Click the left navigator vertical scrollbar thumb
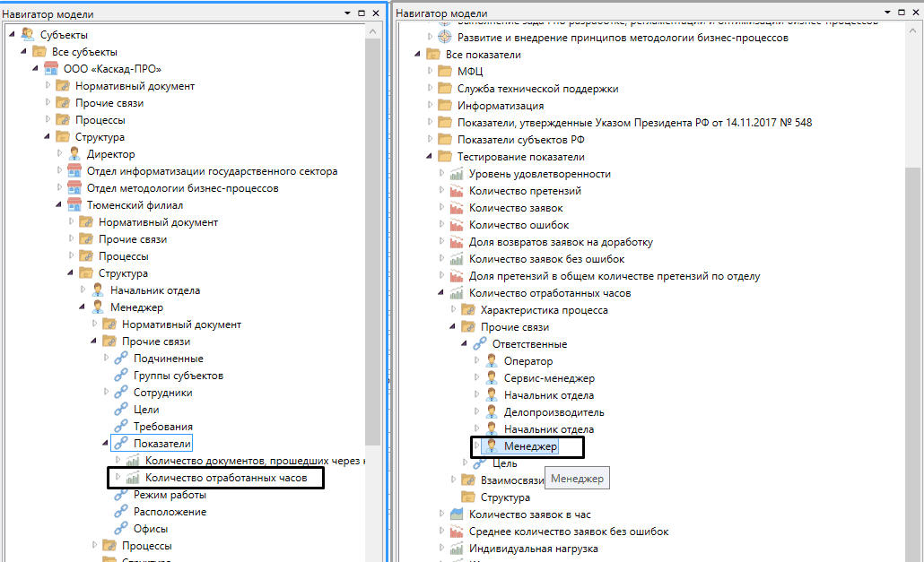The width and height of the screenshot is (924, 562). pyautogui.click(x=372, y=241)
